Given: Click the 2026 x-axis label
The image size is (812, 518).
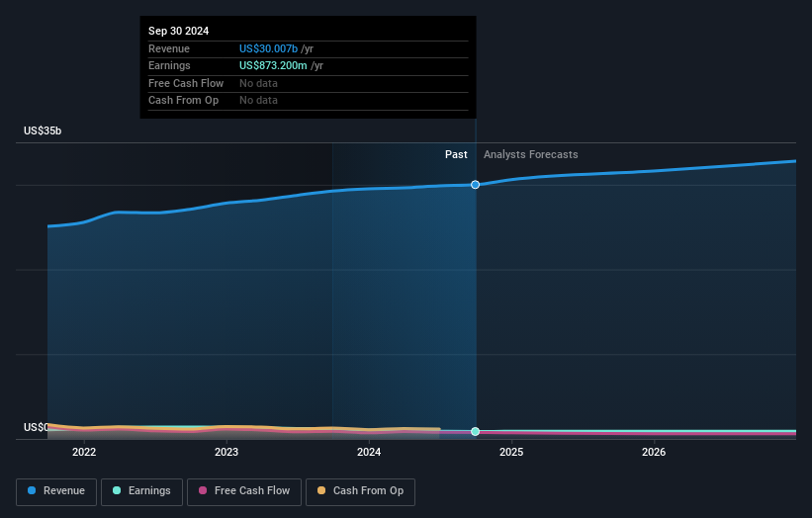Looking at the screenshot, I should pyautogui.click(x=654, y=452).
